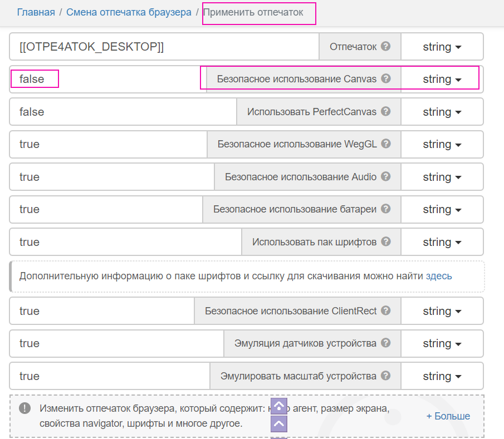The height and width of the screenshot is (439, 504).
Task: Open string type dropdown for Отпечаток
Action: pos(442,47)
